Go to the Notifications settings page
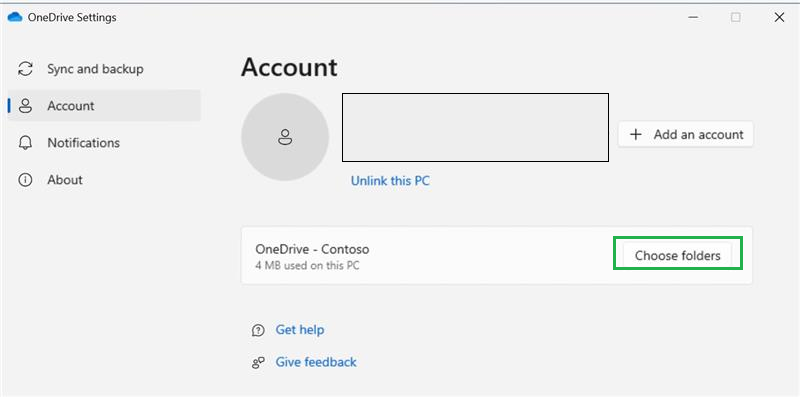Screen dimensions: 800x397 click(x=104, y=143)
